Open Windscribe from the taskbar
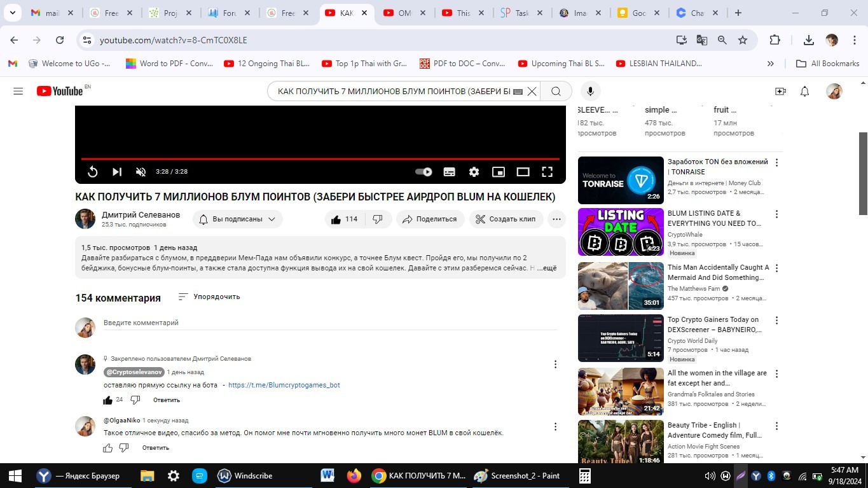Screen dimensions: 868x488 (245, 476)
